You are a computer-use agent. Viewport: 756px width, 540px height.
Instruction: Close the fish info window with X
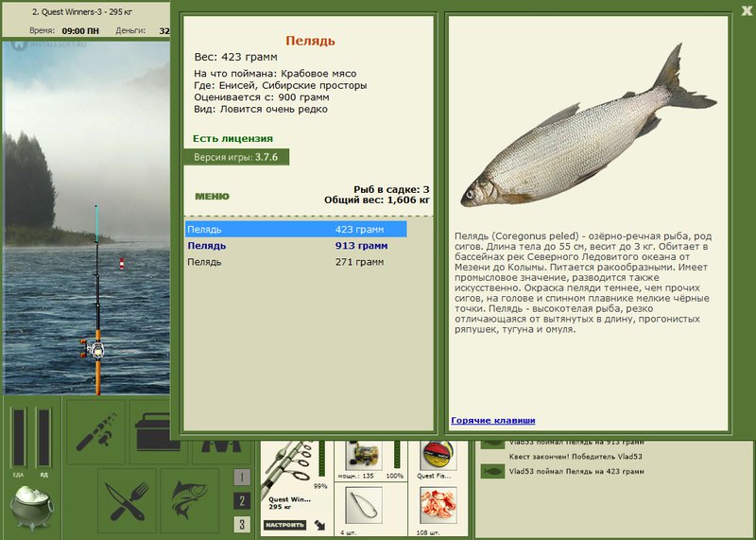747,10
